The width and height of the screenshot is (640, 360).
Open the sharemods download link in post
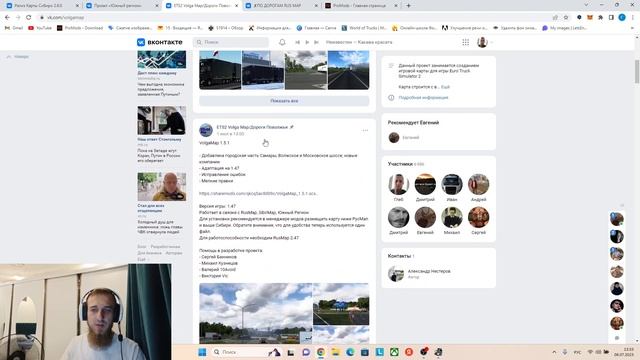(x=258, y=193)
